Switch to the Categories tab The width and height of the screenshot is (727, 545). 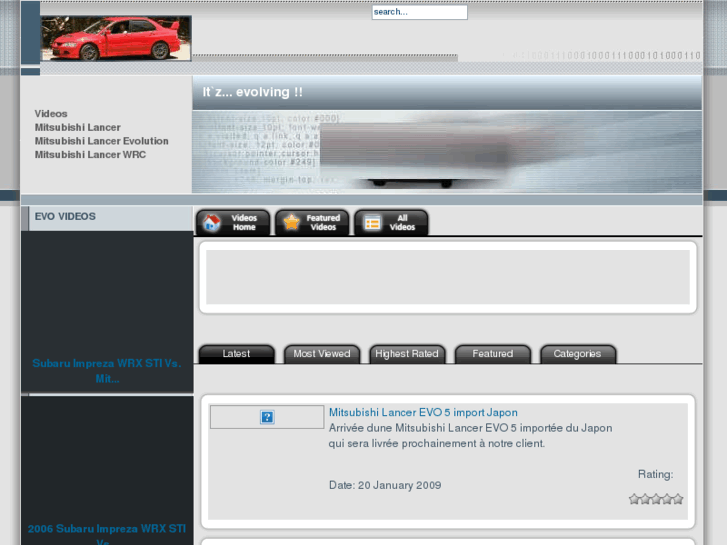click(578, 354)
